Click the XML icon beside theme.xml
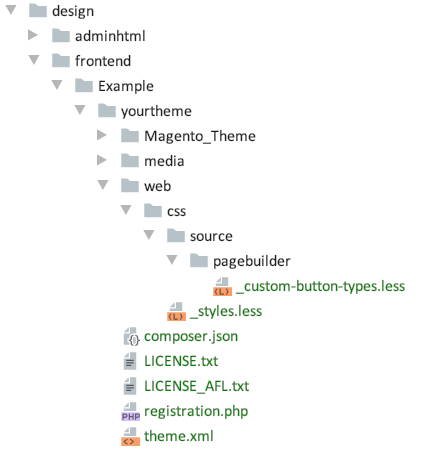The height and width of the screenshot is (450, 445). coord(131,436)
